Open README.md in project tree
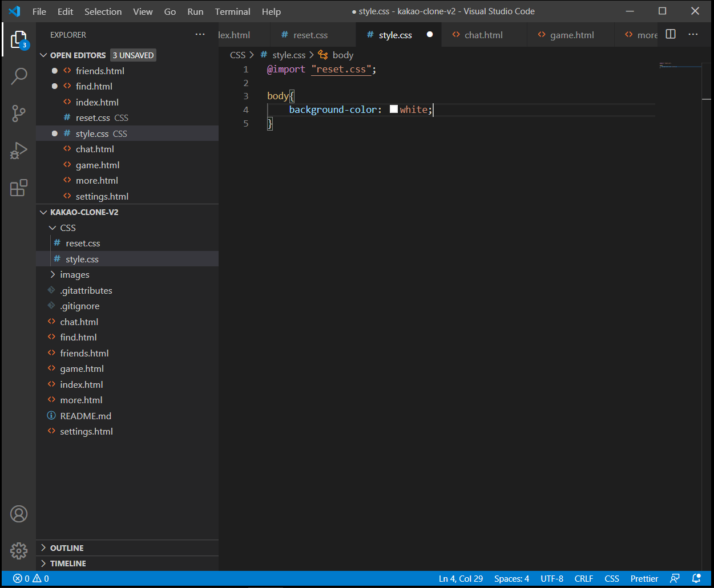The height and width of the screenshot is (588, 714). point(127,416)
